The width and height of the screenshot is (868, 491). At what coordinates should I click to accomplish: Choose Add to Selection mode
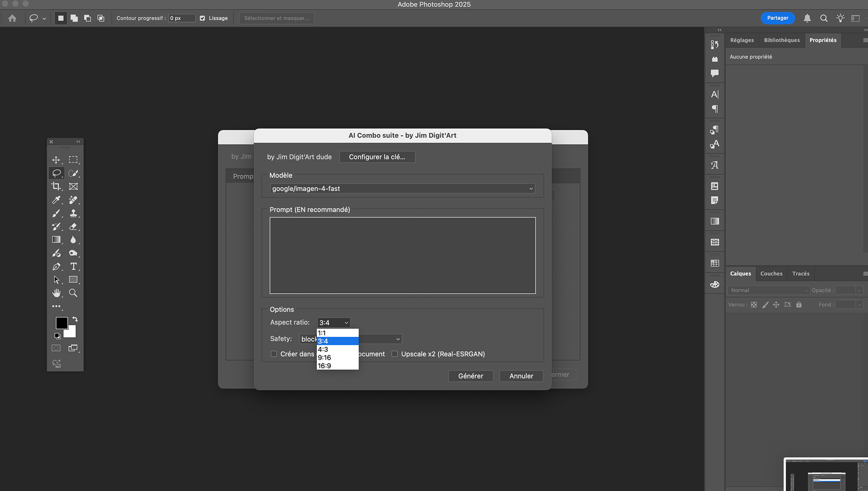(74, 18)
